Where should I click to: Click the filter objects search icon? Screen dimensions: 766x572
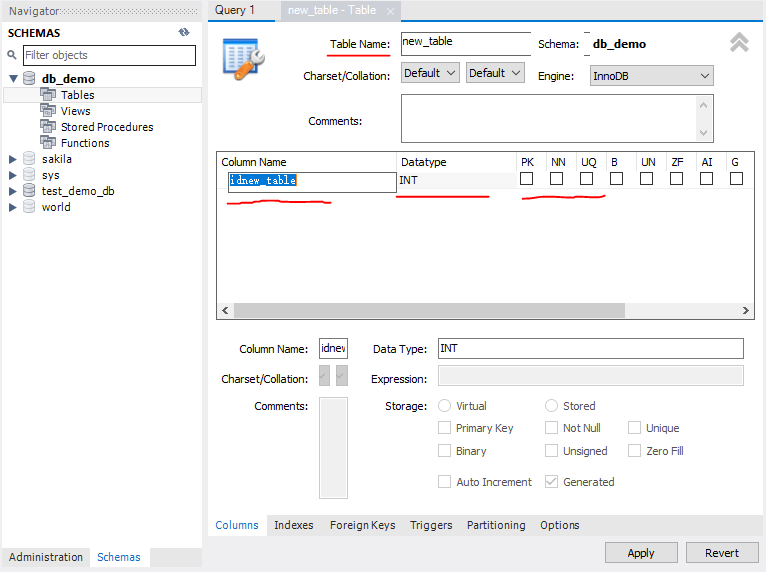click(12, 55)
